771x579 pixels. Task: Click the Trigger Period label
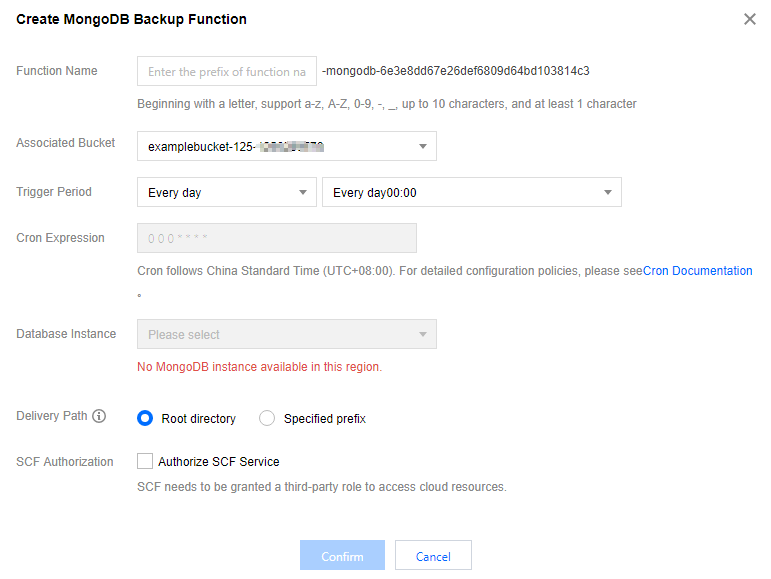pyautogui.click(x=54, y=192)
